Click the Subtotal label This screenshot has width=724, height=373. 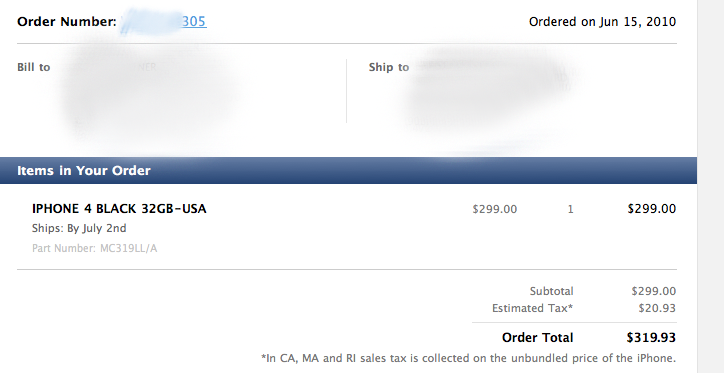(x=551, y=291)
